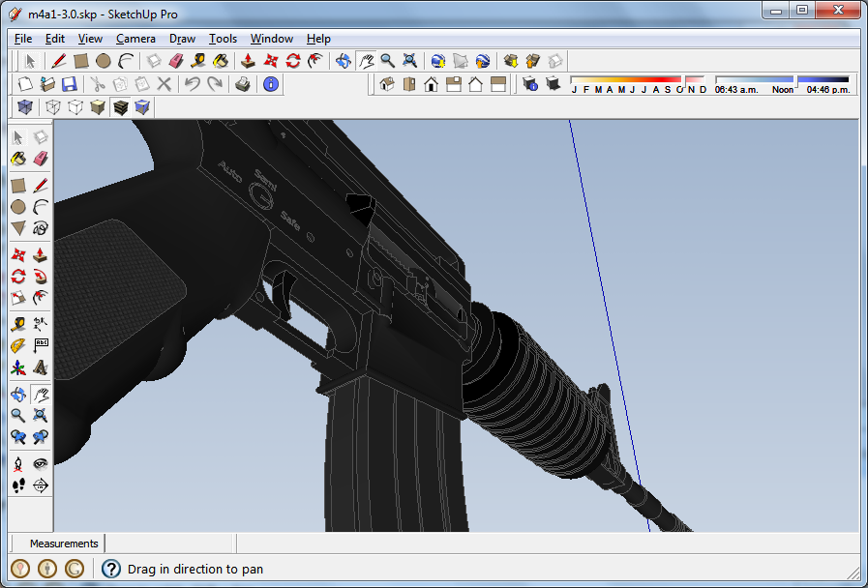Click the Get Models icon with yellow down arrow
868x588 pixels.
pos(511,61)
